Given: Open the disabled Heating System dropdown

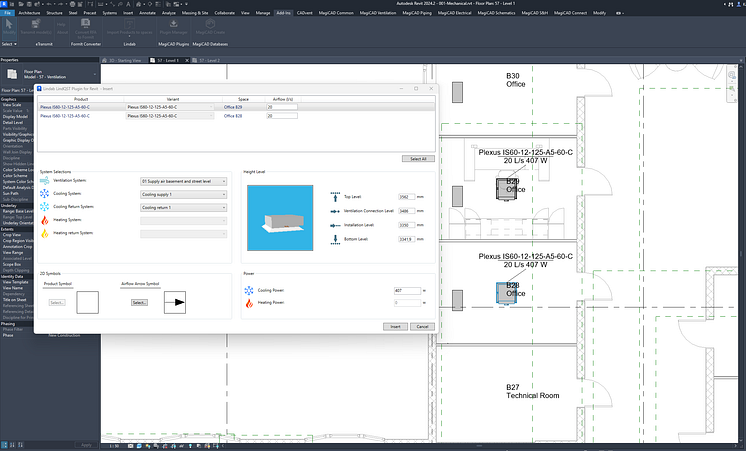Looking at the screenshot, I should point(183,221).
